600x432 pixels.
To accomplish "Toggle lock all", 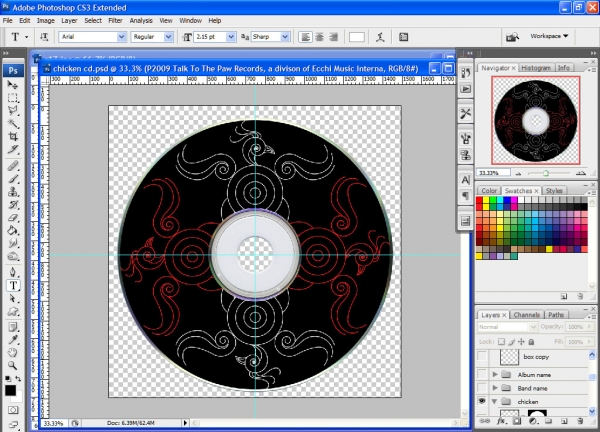I will click(x=531, y=342).
